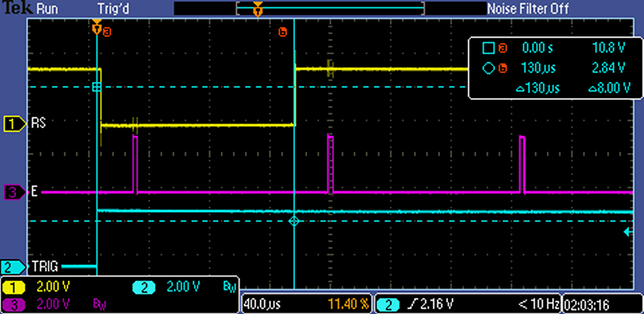
Task: Click the square cursor a intersection on waveform
Action: [x=97, y=87]
